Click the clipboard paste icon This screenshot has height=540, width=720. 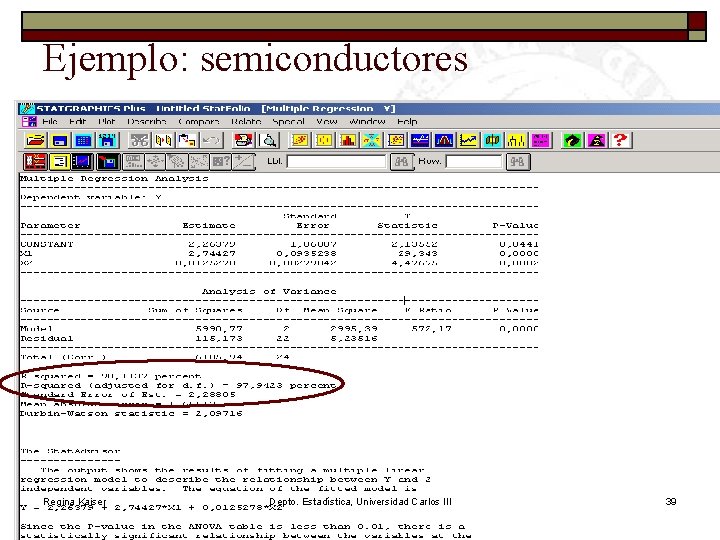tap(187, 140)
